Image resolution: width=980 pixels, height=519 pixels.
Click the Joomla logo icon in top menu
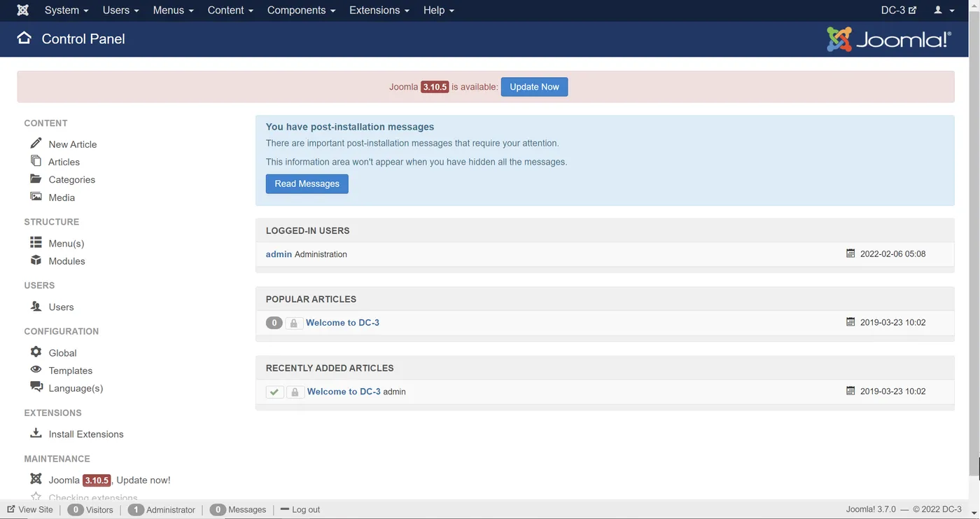click(x=23, y=10)
